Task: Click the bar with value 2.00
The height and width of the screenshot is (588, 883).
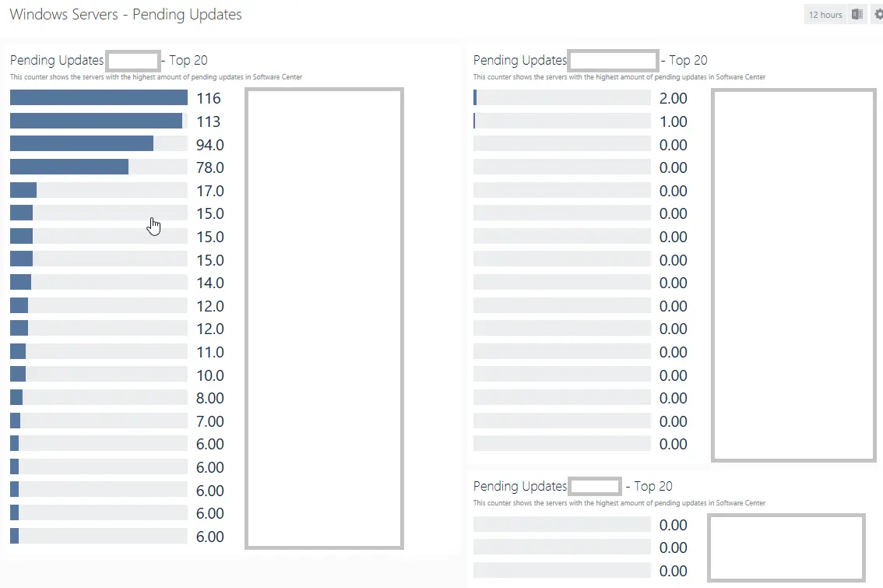Action: (x=561, y=97)
